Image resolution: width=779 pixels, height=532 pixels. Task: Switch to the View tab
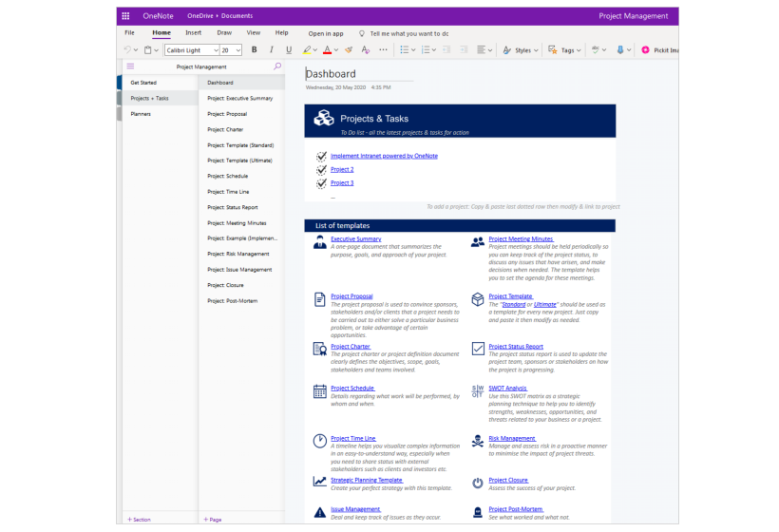(254, 33)
